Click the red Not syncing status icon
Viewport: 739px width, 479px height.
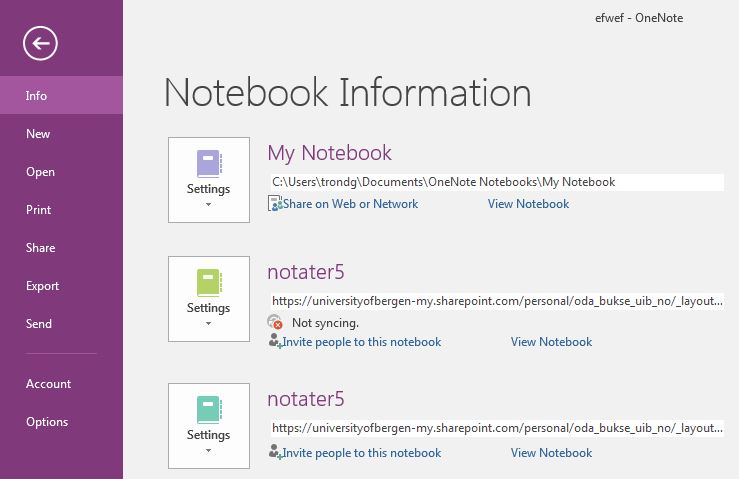[x=276, y=322]
